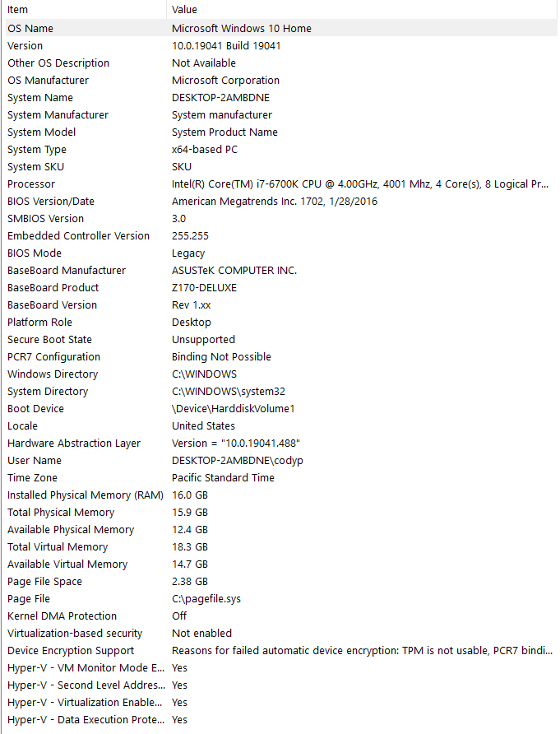Select the Installed Physical Memory (RAM) row
The width and height of the screenshot is (560, 734).
click(280, 495)
